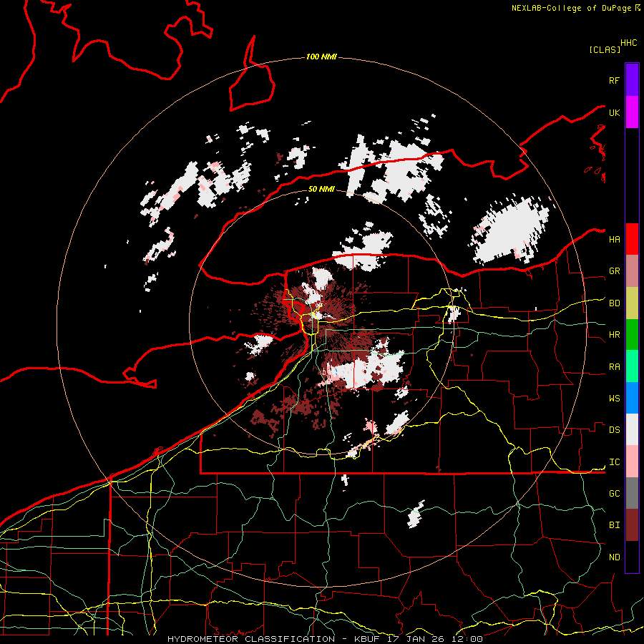This screenshot has width=644, height=644.
Task: Click the 100 NMI range ring label
Action: point(321,57)
